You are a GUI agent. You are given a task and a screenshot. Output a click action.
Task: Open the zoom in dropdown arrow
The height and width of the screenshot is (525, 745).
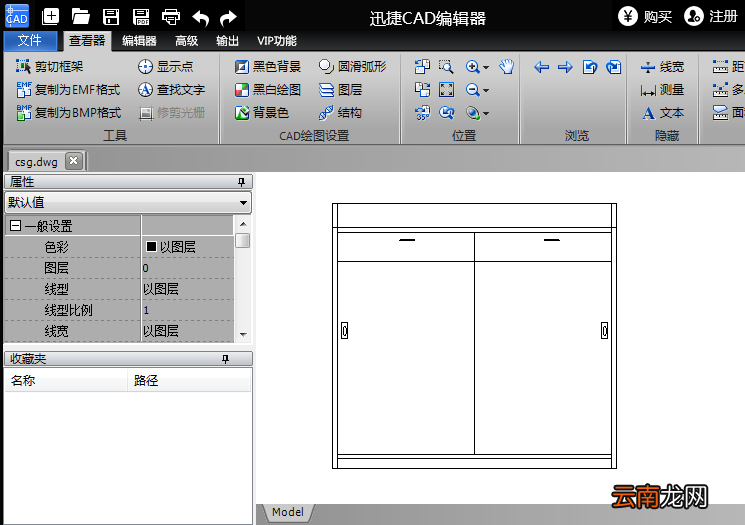click(486, 67)
